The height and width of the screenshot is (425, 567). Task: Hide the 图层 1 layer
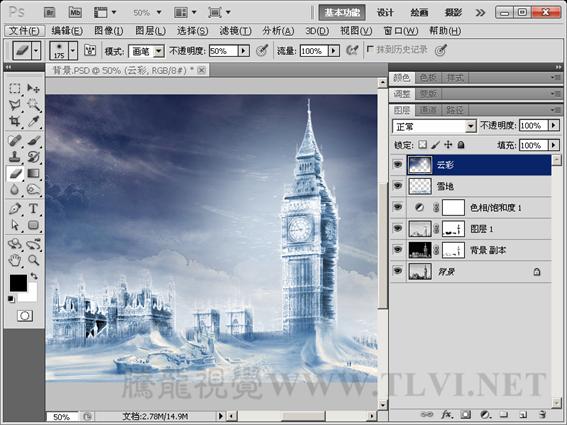pyautogui.click(x=398, y=229)
